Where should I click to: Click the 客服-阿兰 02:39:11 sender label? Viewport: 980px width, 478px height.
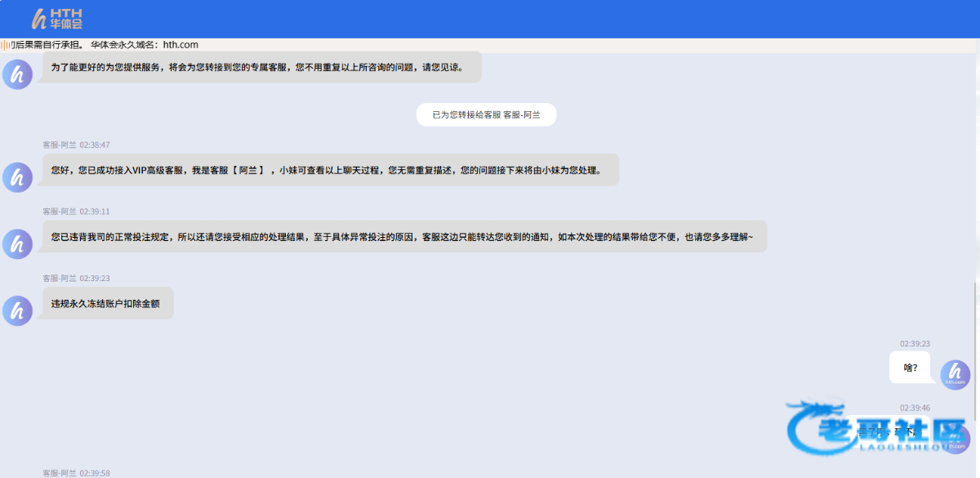point(76,212)
